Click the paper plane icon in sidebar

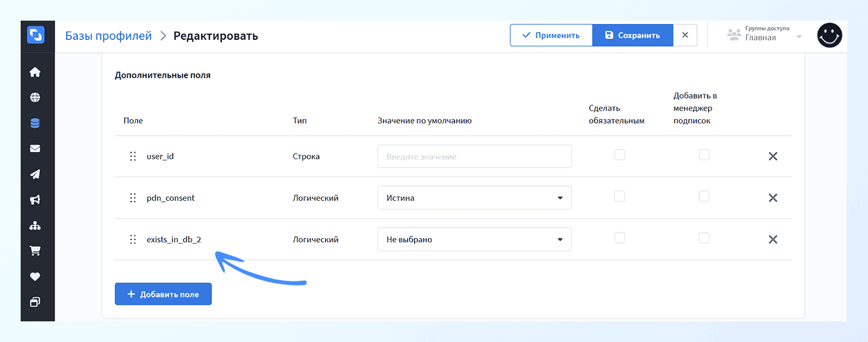tap(35, 174)
